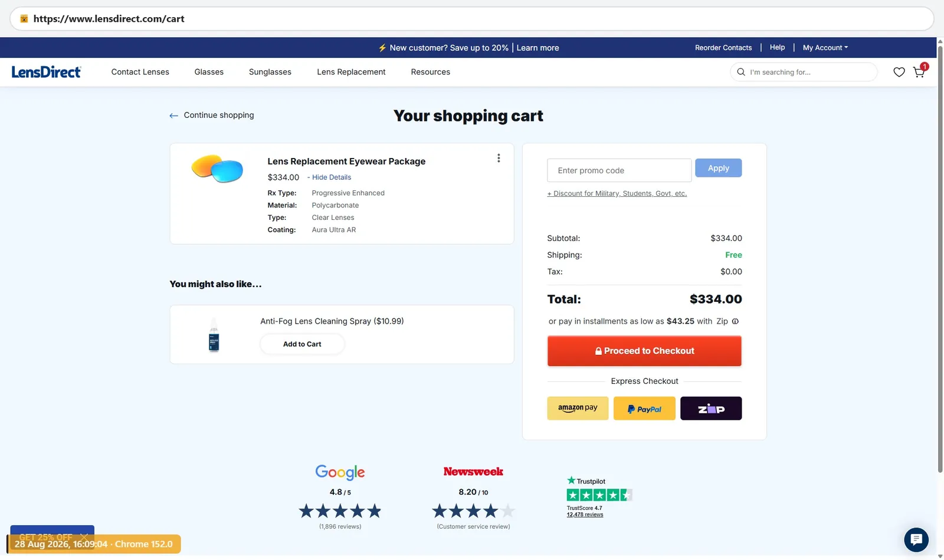Open the Glasses menu
This screenshot has height=560, width=944.
(209, 72)
